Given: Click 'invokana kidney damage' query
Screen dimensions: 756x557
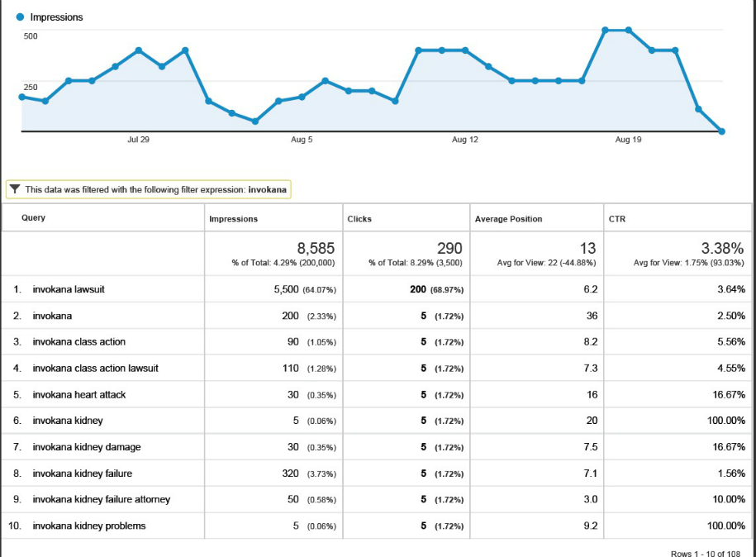Looking at the screenshot, I should click(87, 447).
